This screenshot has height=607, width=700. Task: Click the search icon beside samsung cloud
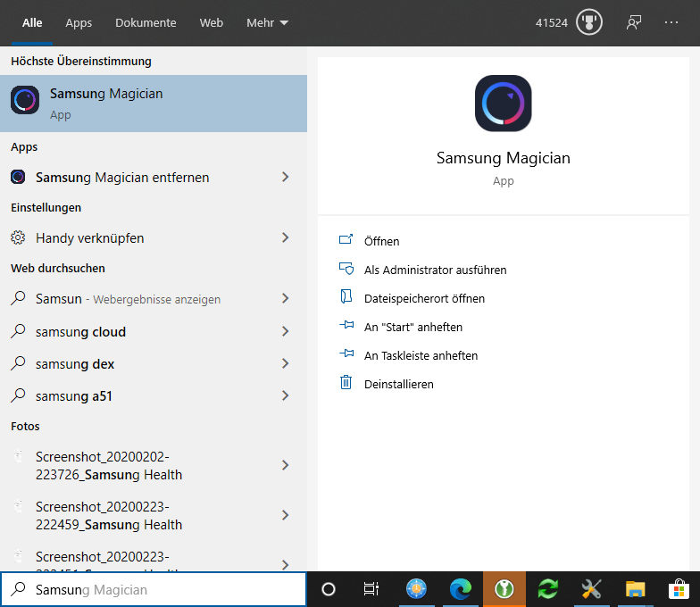18,330
